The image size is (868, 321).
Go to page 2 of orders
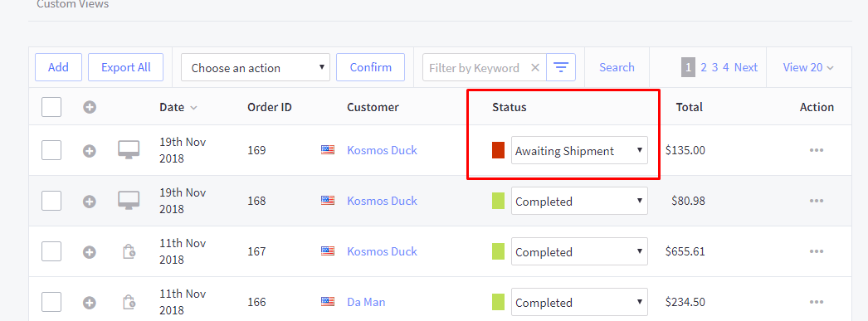pyautogui.click(x=704, y=67)
